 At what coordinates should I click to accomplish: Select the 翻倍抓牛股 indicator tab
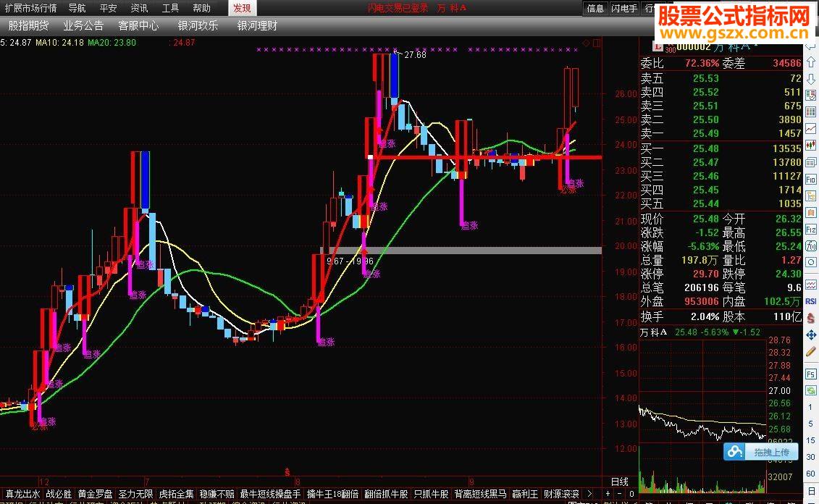[386, 494]
